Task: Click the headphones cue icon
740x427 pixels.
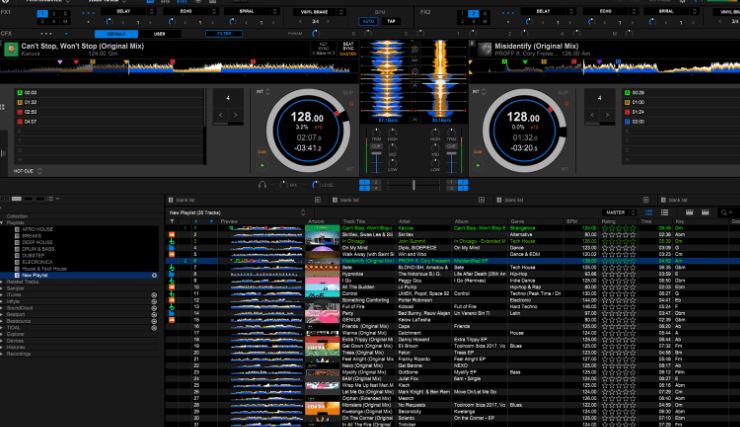Action: tap(262, 184)
